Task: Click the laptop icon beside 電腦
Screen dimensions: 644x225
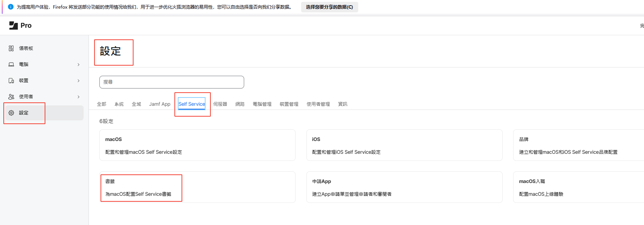Action: coord(11,64)
